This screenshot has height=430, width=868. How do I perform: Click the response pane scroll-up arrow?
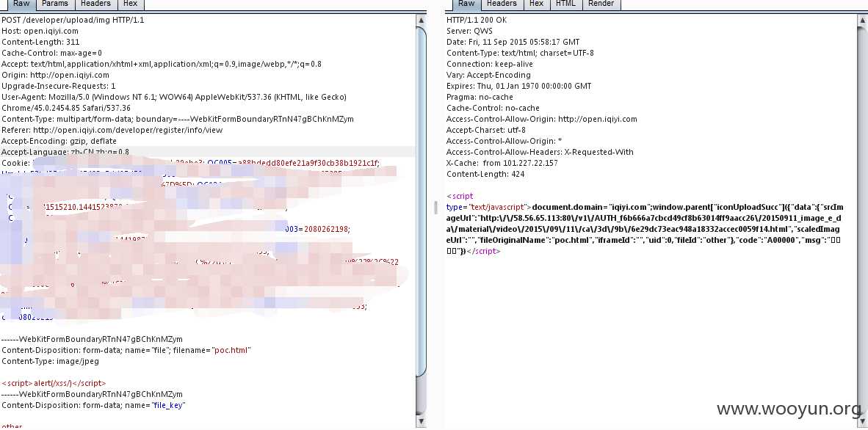[x=864, y=20]
